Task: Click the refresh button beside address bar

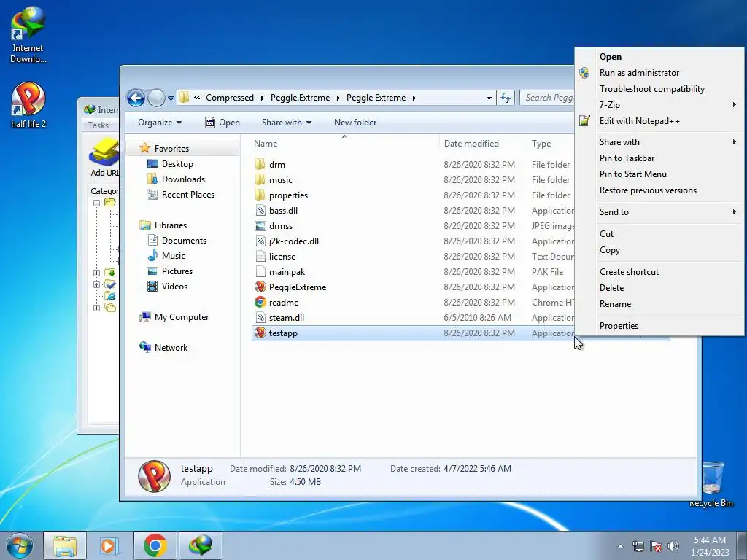Action: [506, 98]
